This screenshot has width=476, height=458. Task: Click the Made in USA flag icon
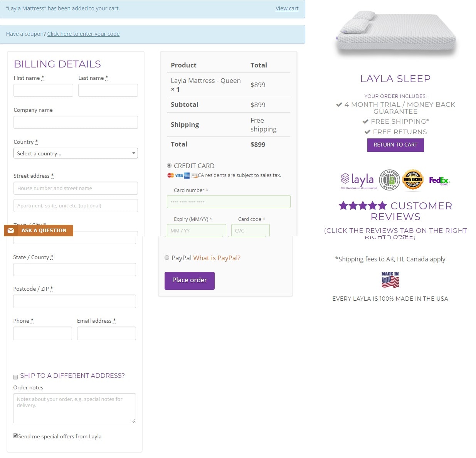(390, 280)
